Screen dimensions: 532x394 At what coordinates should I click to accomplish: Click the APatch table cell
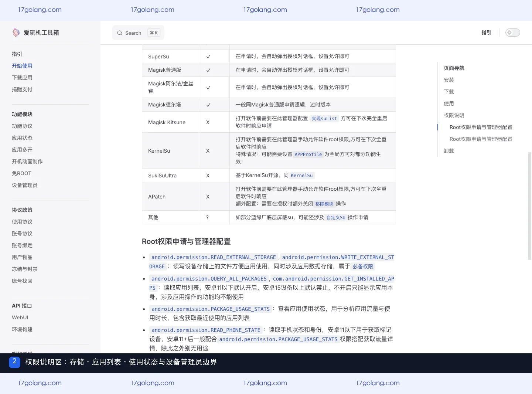tap(171, 197)
